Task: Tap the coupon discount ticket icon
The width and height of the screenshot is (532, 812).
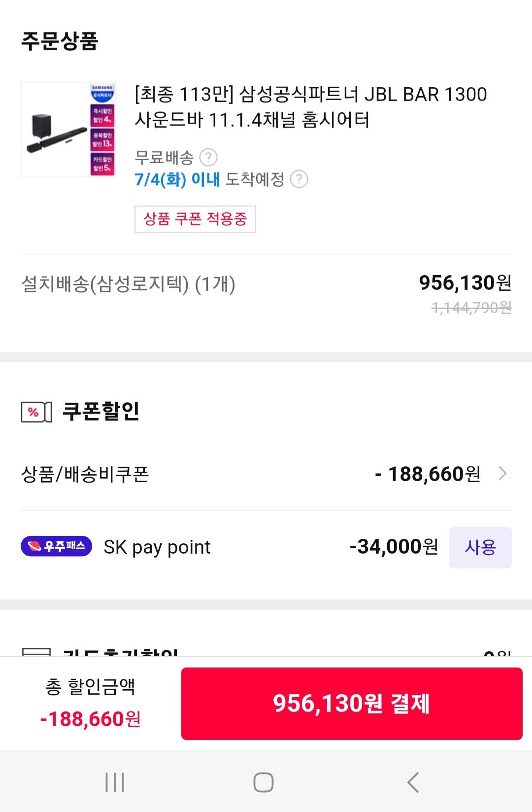Action: (36, 412)
